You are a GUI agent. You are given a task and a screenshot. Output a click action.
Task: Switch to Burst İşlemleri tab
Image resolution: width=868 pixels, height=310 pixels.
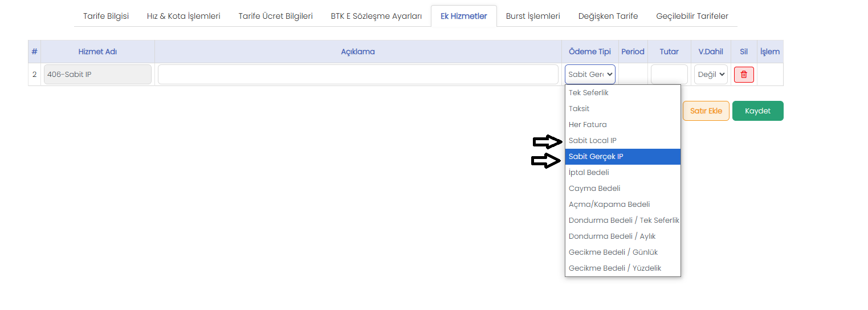[533, 16]
